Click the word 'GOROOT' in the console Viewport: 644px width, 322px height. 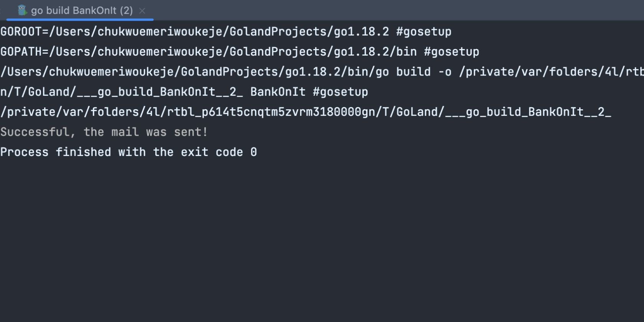(x=21, y=32)
